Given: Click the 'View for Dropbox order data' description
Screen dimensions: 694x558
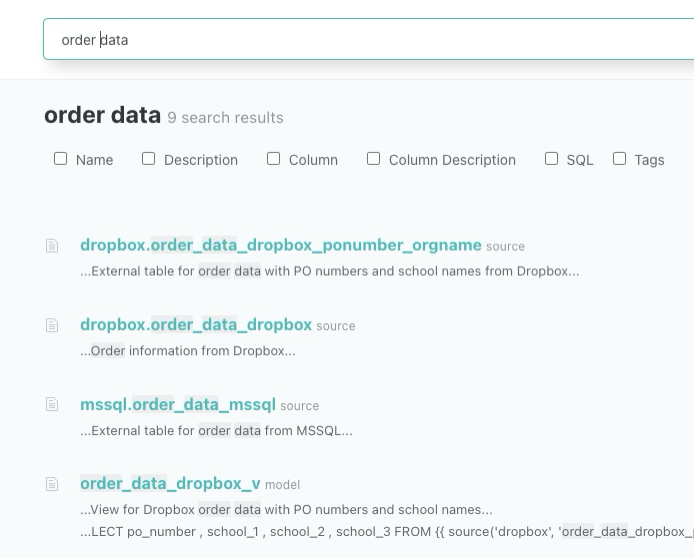Looking at the screenshot, I should (286, 510).
